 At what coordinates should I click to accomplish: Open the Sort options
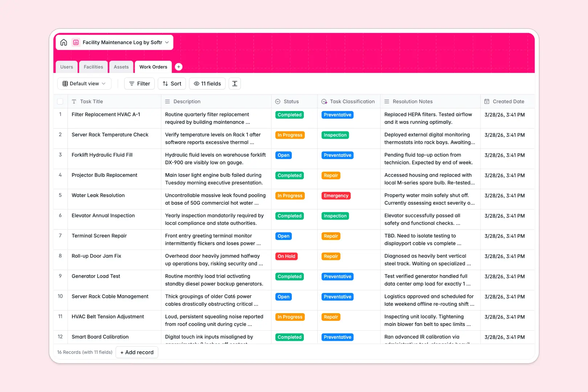point(172,83)
